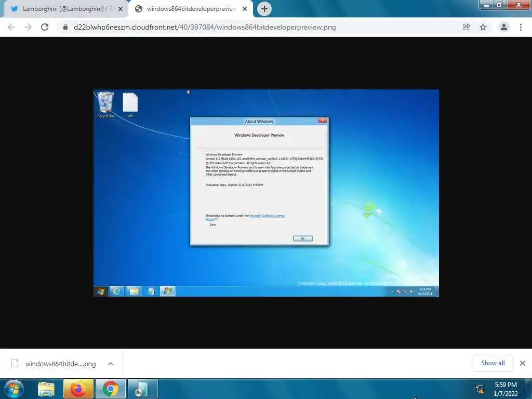
Task: Click the network tray icon
Action: pyautogui.click(x=480, y=389)
